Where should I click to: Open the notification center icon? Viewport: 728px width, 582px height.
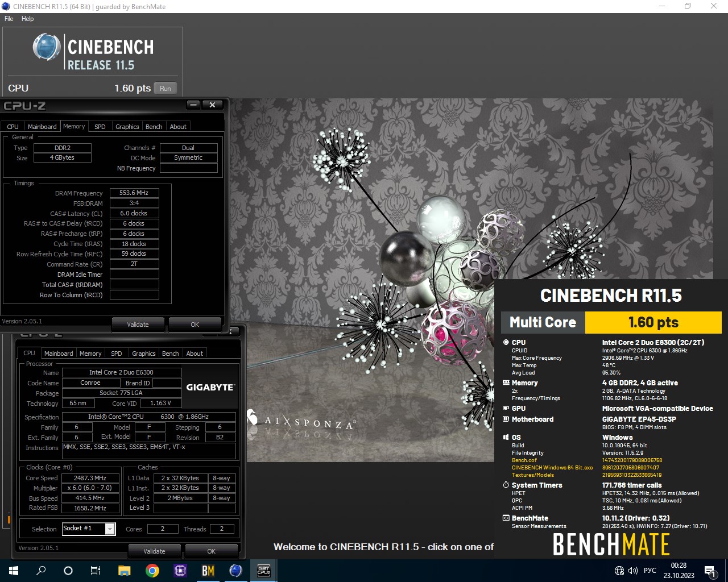coord(710,571)
